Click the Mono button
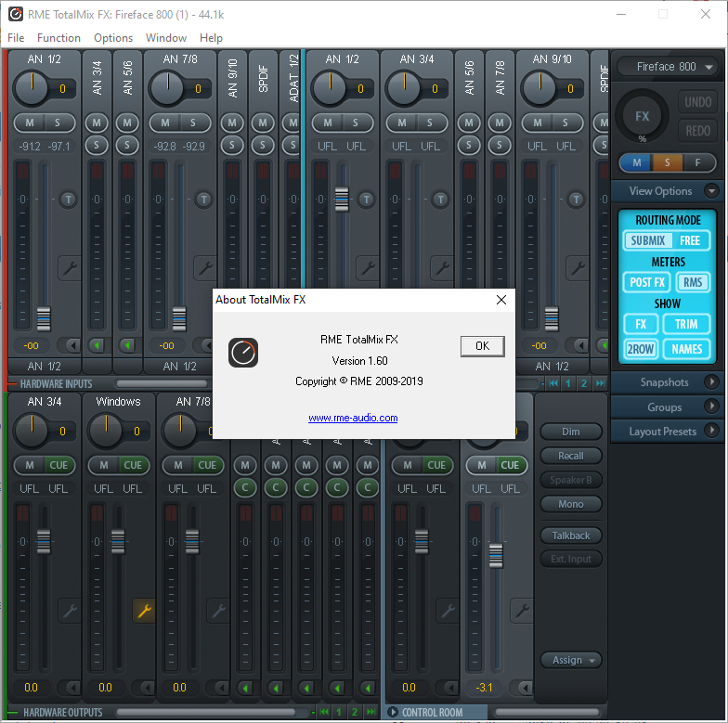The image size is (728, 723). pos(571,504)
